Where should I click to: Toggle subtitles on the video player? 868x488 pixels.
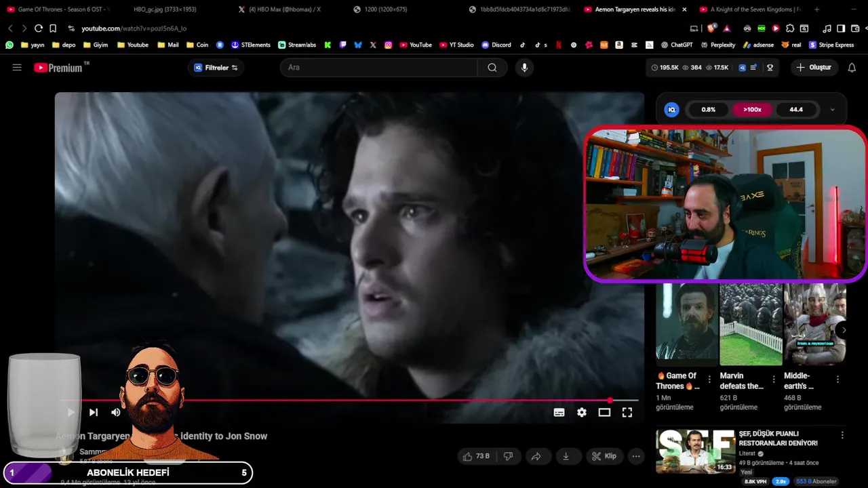559,412
